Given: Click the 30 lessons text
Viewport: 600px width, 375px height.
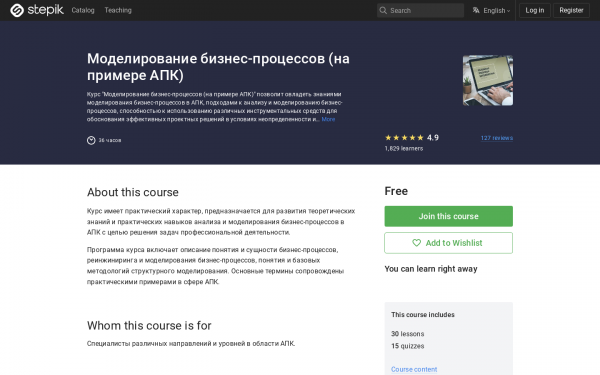Looking at the screenshot, I should [408, 334].
